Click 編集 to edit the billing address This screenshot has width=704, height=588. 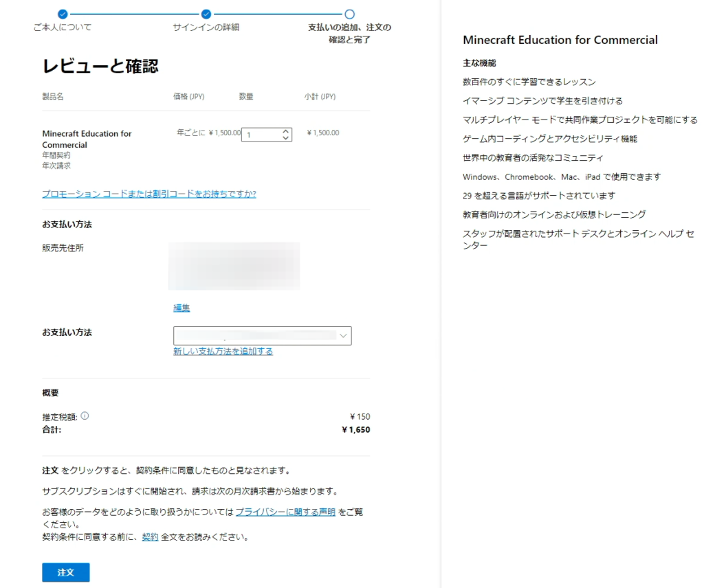pos(181,308)
